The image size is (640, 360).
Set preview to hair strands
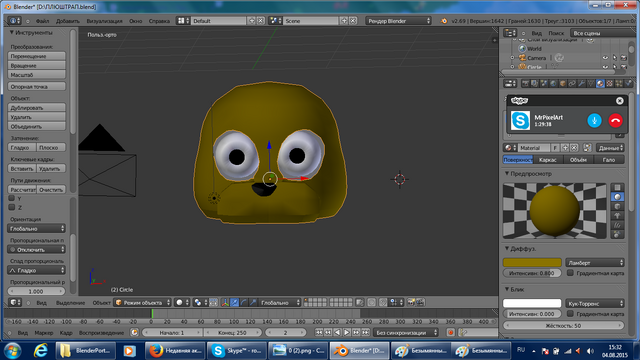tap(617, 225)
